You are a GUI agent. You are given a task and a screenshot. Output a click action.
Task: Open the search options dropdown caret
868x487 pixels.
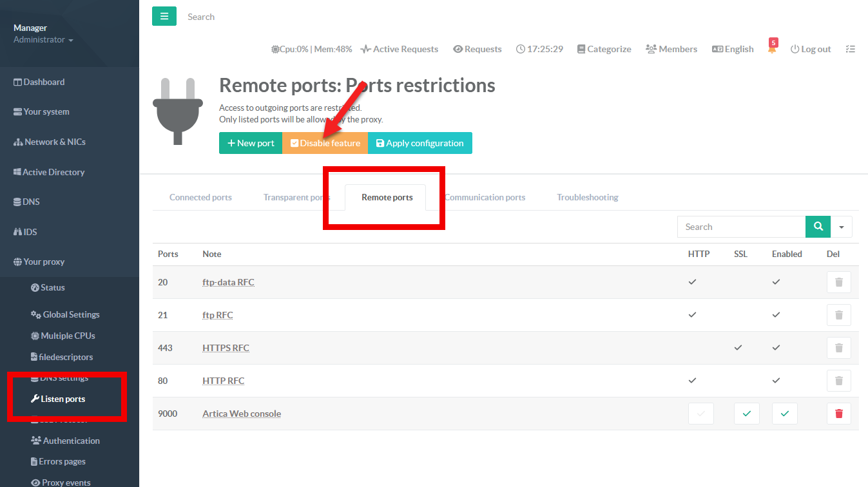point(841,227)
